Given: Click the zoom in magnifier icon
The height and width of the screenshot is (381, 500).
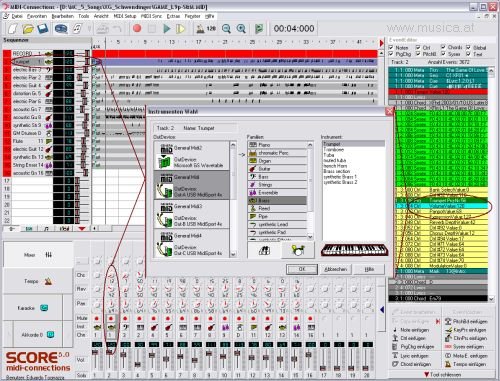Looking at the screenshot, I should pyautogui.click(x=241, y=29).
